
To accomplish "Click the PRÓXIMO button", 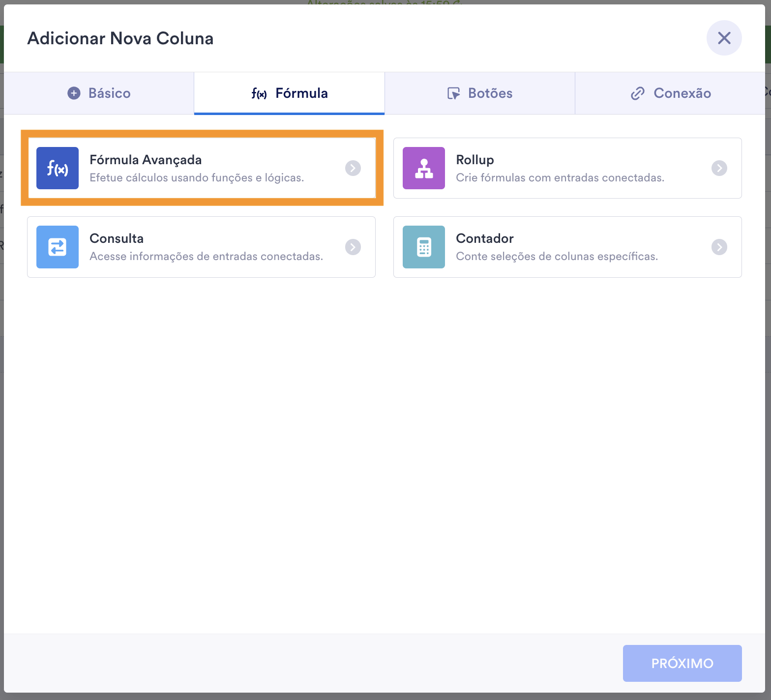I will pyautogui.click(x=682, y=663).
